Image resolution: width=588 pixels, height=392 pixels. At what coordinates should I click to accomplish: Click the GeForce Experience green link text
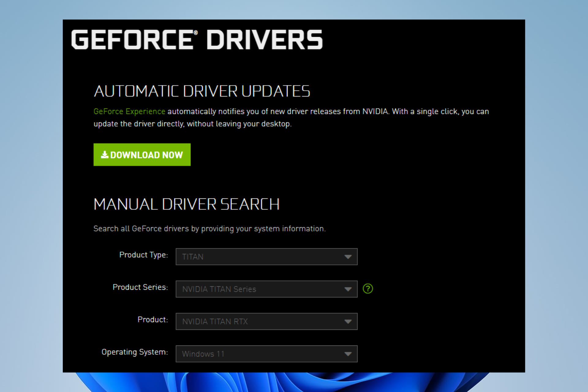point(129,111)
